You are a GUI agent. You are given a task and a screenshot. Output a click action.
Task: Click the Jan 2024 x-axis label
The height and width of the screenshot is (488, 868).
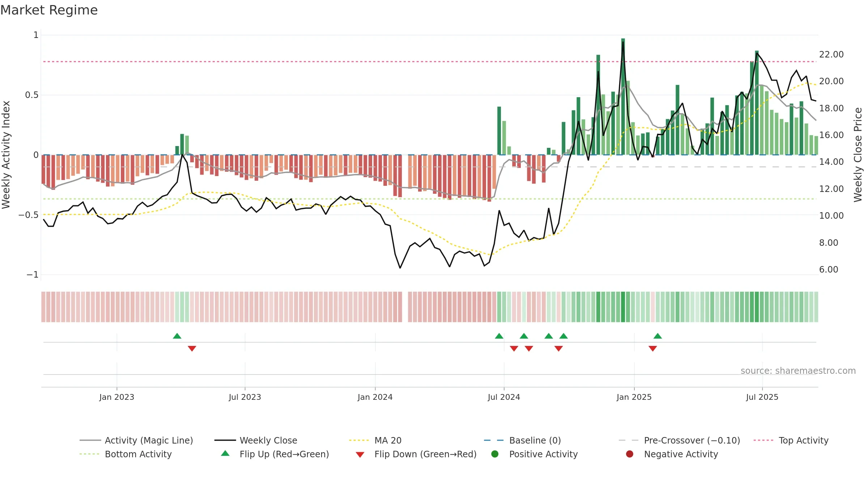[x=375, y=397]
